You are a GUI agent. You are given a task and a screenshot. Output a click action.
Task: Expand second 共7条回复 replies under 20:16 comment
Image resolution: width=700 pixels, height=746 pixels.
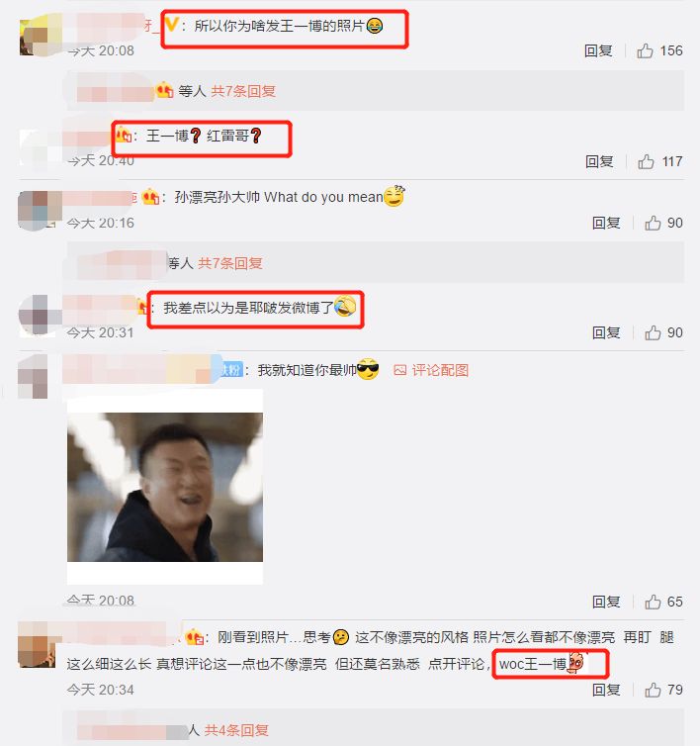pos(230,263)
